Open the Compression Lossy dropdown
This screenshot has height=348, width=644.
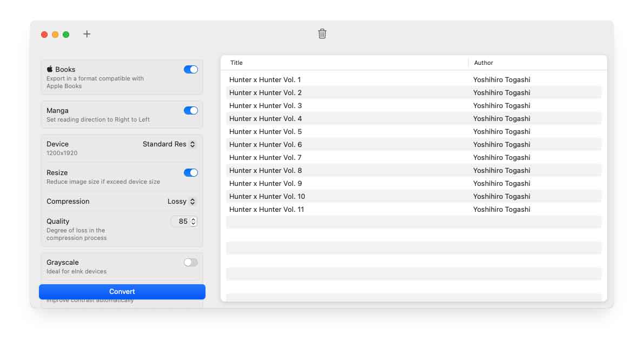tap(181, 202)
